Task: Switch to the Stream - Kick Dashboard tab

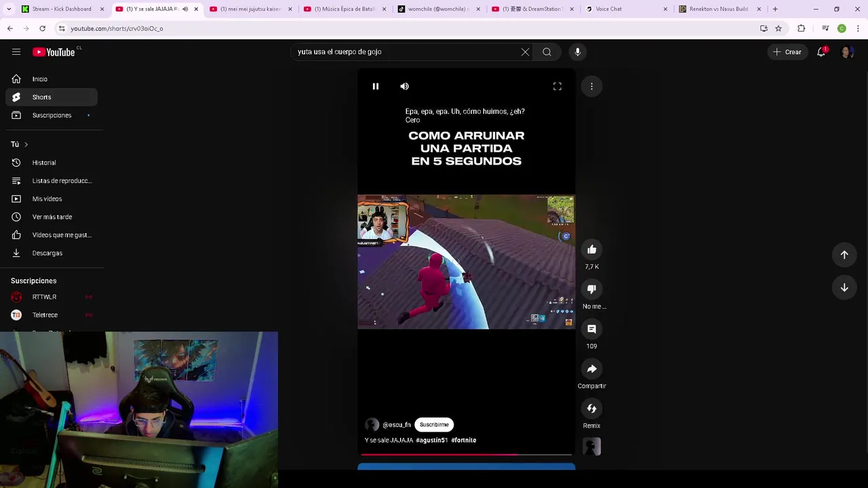Action: (x=61, y=9)
